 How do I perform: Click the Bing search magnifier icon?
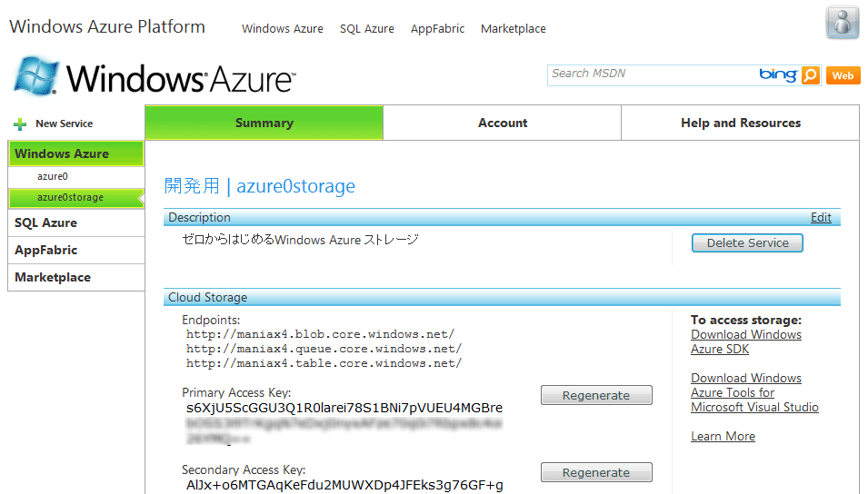pyautogui.click(x=811, y=74)
